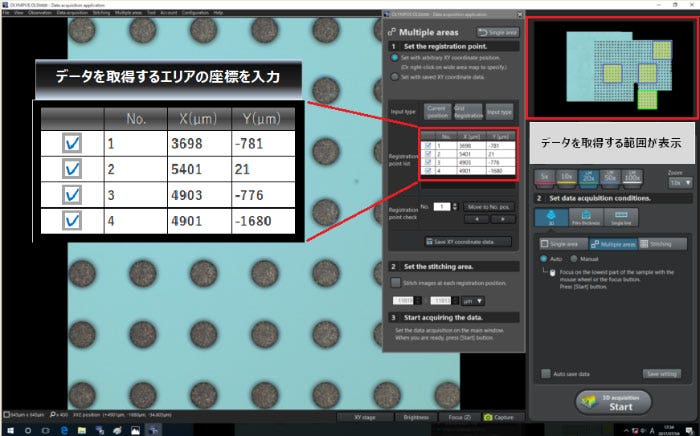Close the Multiple areas dialog
The image size is (700, 436).
pos(520,14)
